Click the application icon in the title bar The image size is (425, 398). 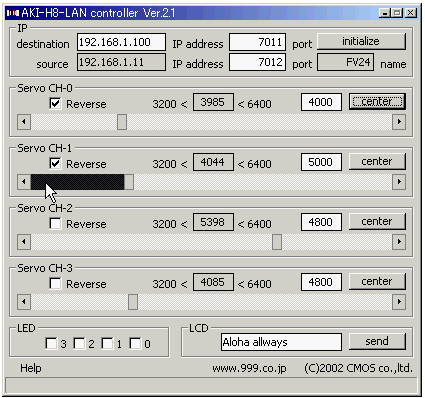pos(13,13)
